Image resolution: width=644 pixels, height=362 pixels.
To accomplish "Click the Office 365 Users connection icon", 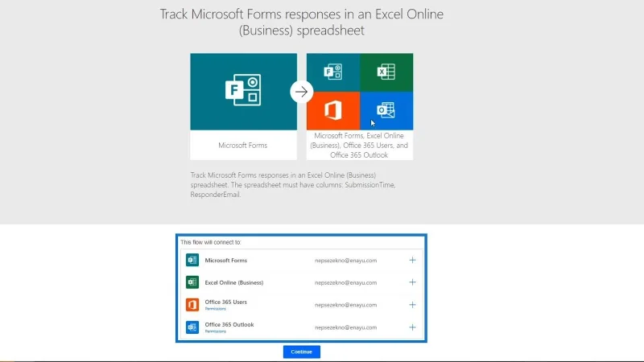I will click(192, 305).
